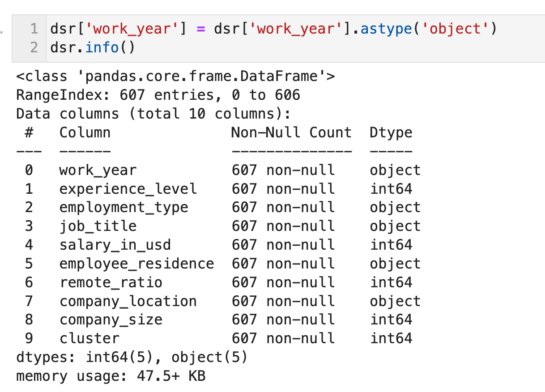Click the 'object' dtype of employee_residence

point(396,264)
